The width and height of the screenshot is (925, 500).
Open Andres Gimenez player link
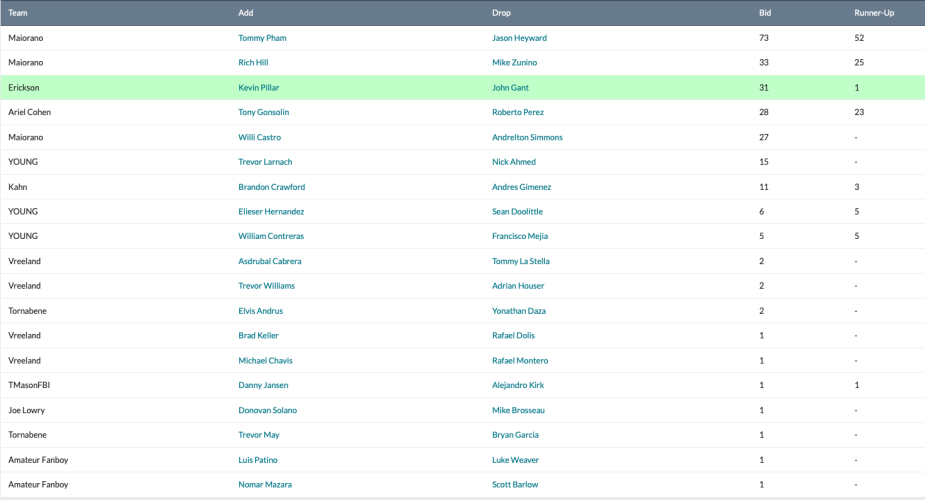point(521,187)
